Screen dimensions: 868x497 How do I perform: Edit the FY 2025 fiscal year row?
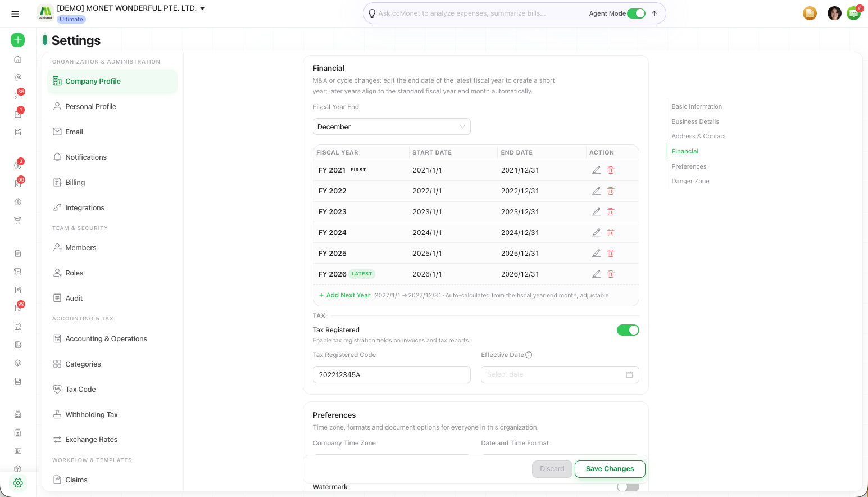597,254
